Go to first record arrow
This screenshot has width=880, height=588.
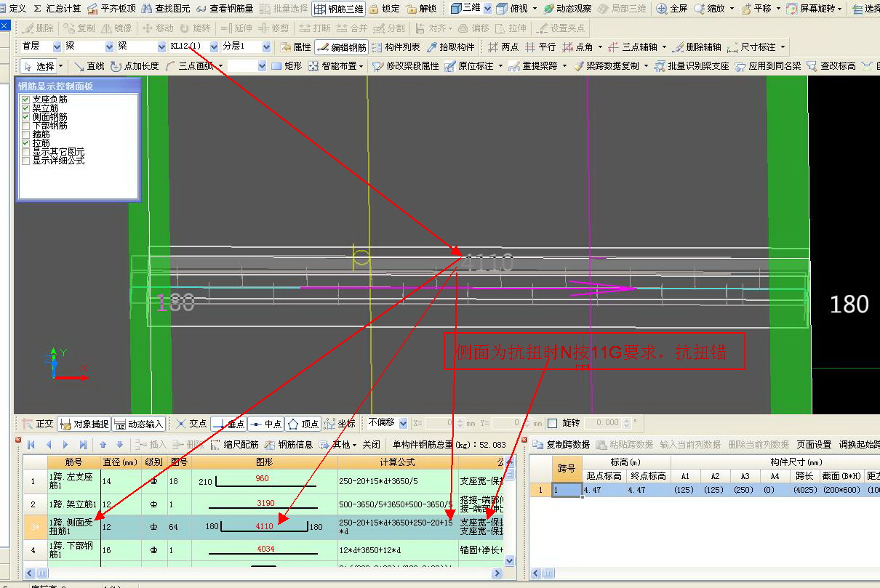pyautogui.click(x=31, y=445)
